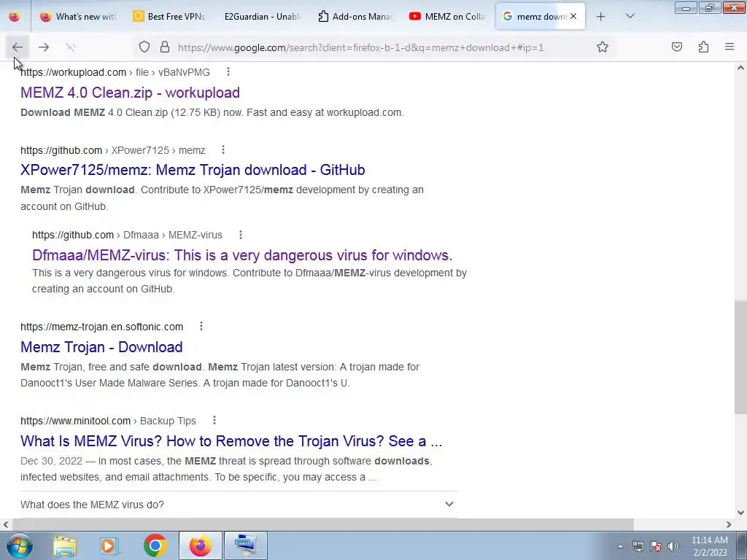747x560 pixels.
Task: Launch Windows Media Player from the taskbar
Action: point(109,545)
